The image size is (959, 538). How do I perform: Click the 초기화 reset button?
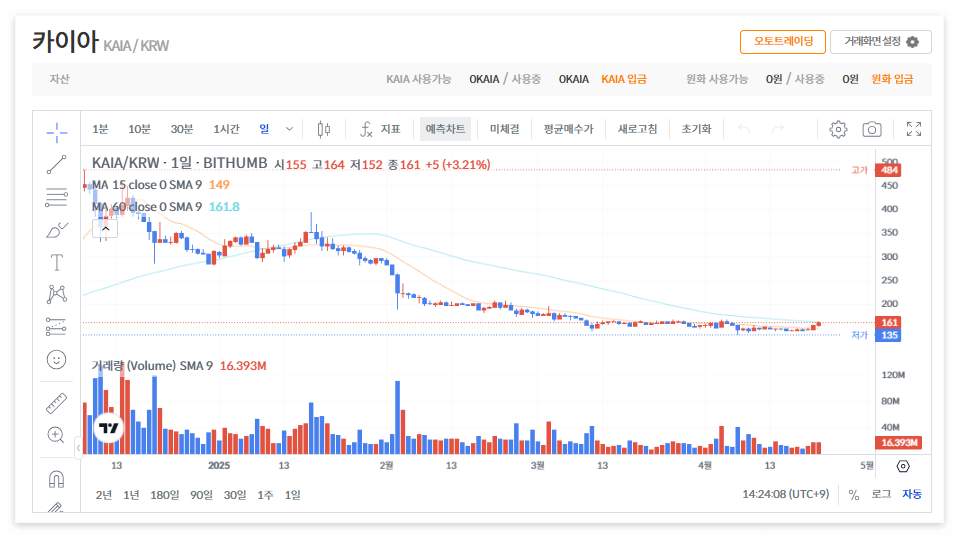(697, 129)
